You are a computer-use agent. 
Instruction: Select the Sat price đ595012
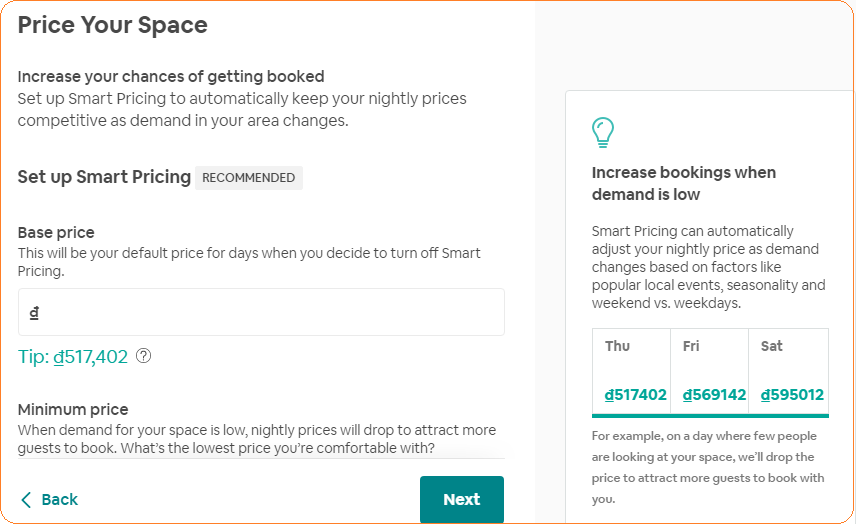(x=792, y=395)
